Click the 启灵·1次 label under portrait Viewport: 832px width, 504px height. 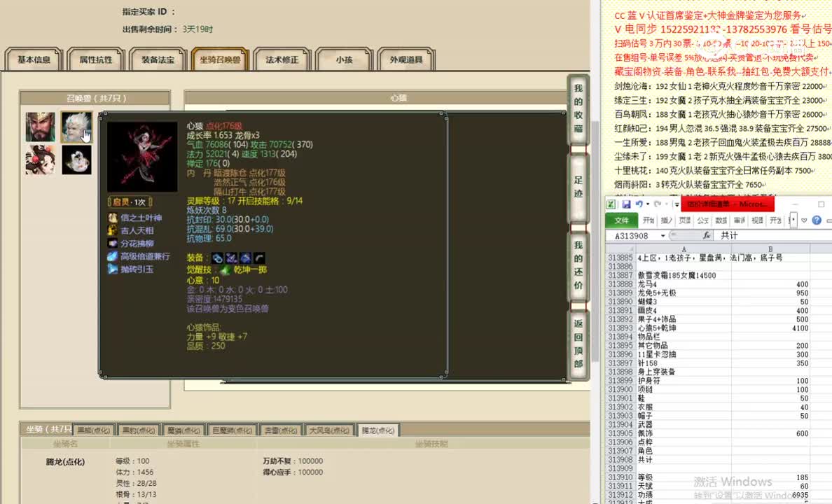click(130, 202)
